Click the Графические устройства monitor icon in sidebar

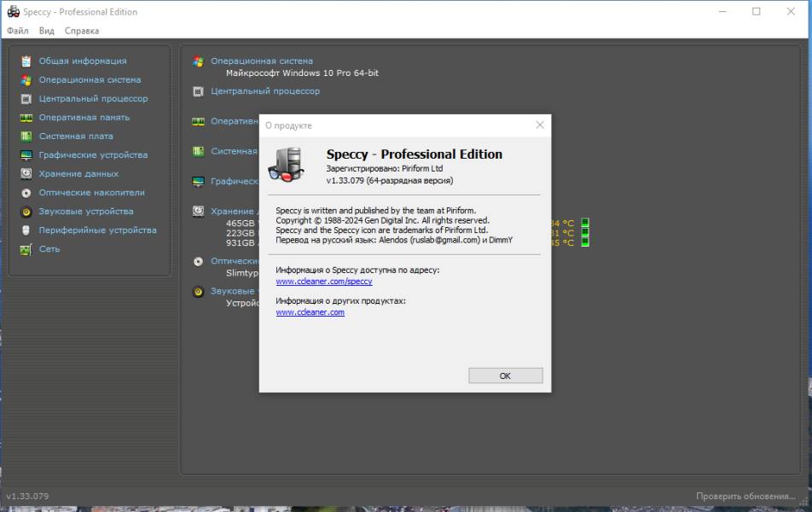(x=26, y=155)
